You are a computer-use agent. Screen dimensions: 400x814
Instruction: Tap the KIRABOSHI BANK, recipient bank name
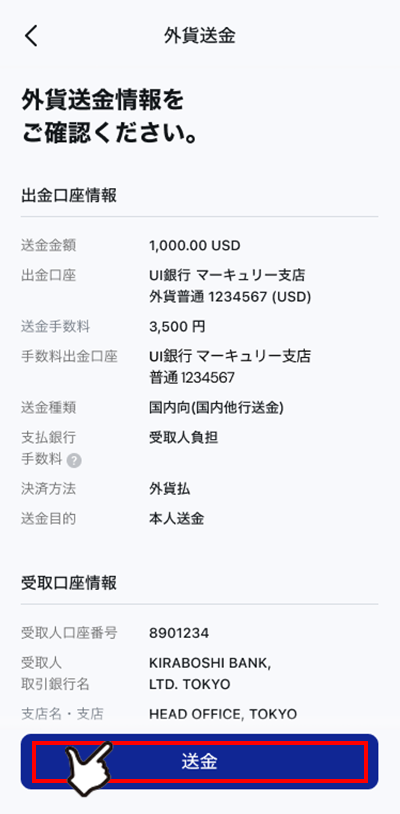(210, 663)
